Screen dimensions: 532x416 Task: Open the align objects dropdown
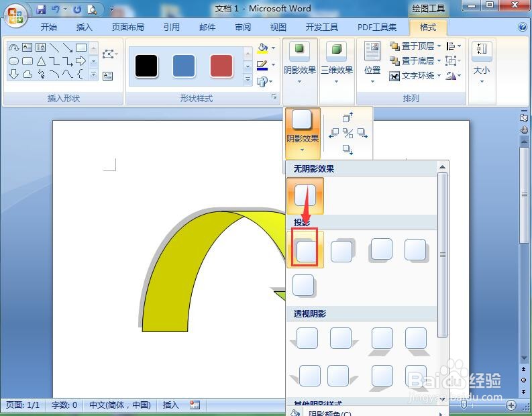coord(454,46)
